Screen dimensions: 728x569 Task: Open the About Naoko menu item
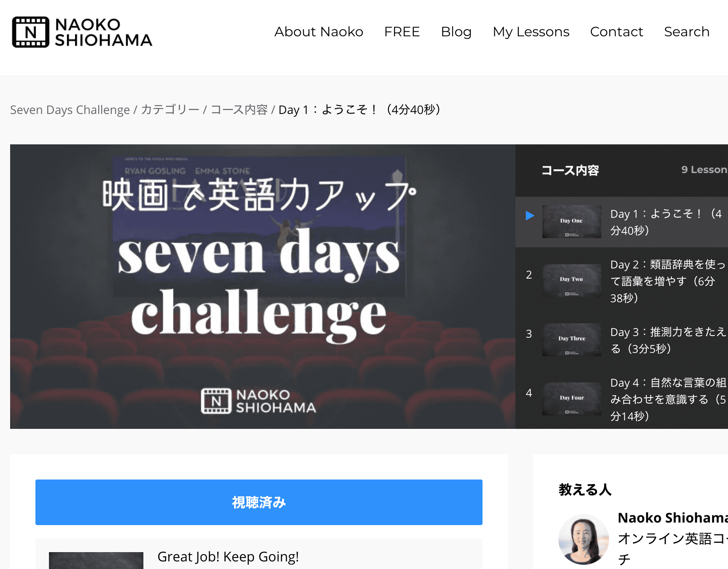319,32
